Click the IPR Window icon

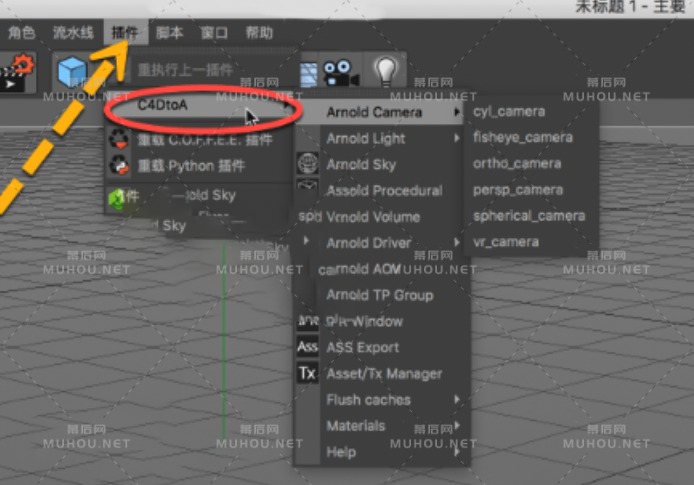308,321
